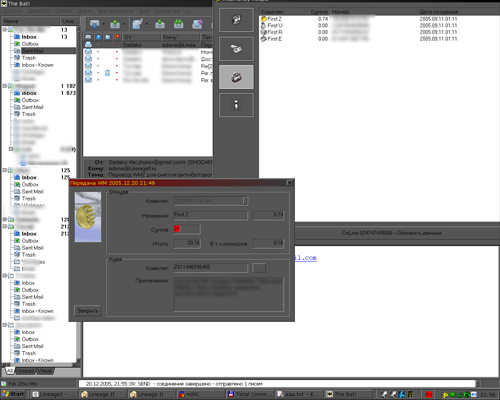Click the second keeper side panel button
The image size is (500, 400).
click(236, 49)
